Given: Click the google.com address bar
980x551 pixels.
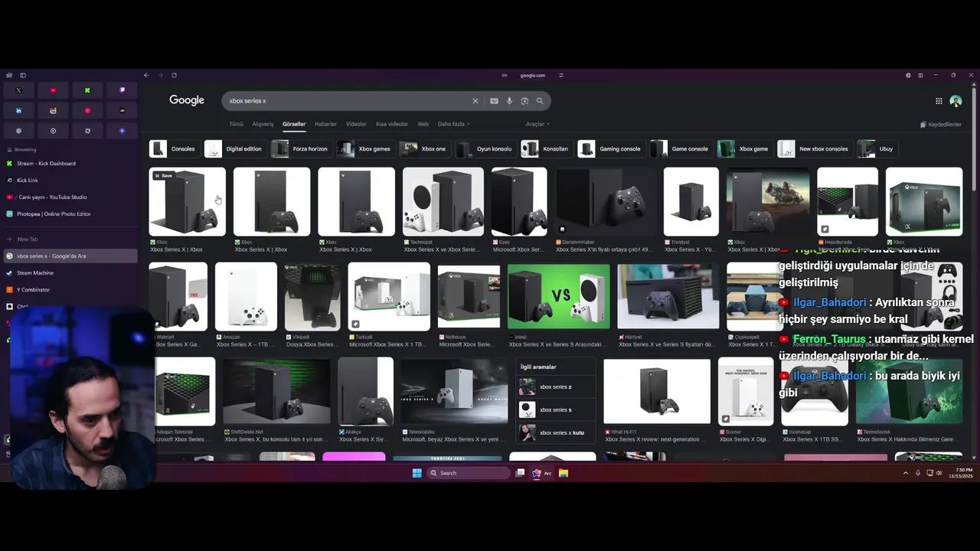Looking at the screenshot, I should point(533,75).
